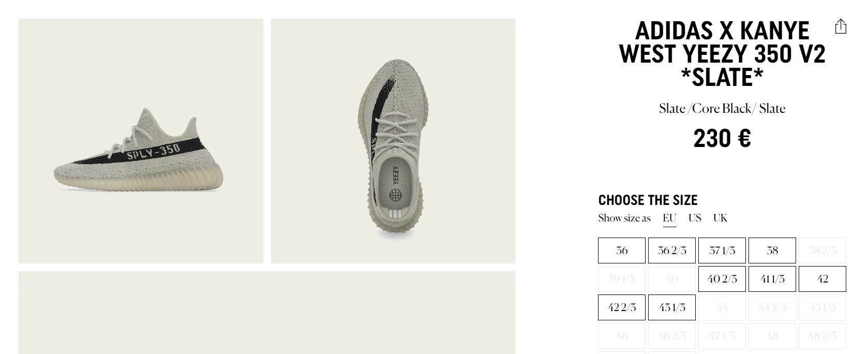Choose size 37 1/3
The height and width of the screenshot is (354, 868).
pyautogui.click(x=722, y=250)
